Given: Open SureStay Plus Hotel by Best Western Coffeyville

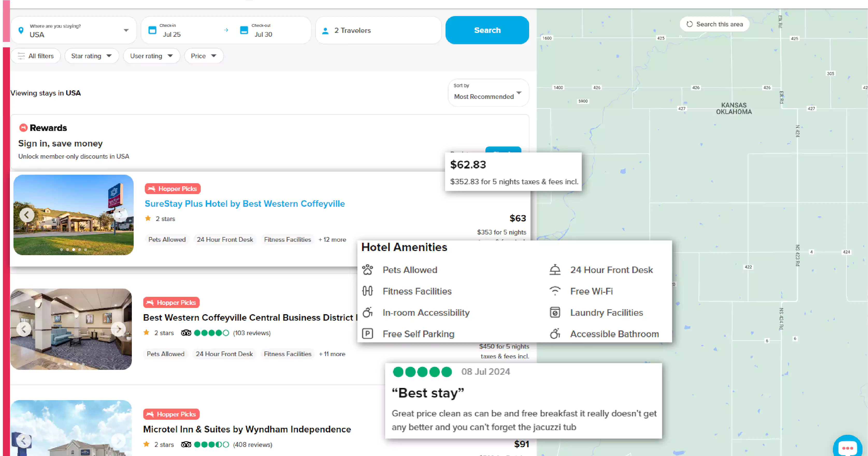Looking at the screenshot, I should tap(245, 204).
